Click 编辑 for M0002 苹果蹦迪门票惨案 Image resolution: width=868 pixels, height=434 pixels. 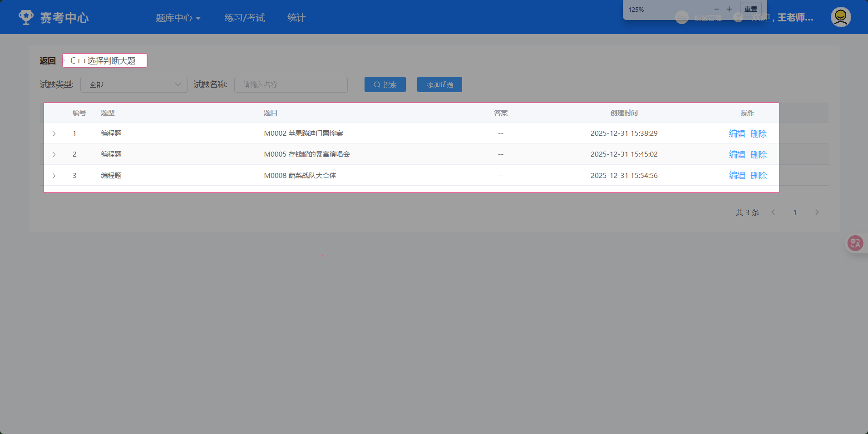pos(737,133)
